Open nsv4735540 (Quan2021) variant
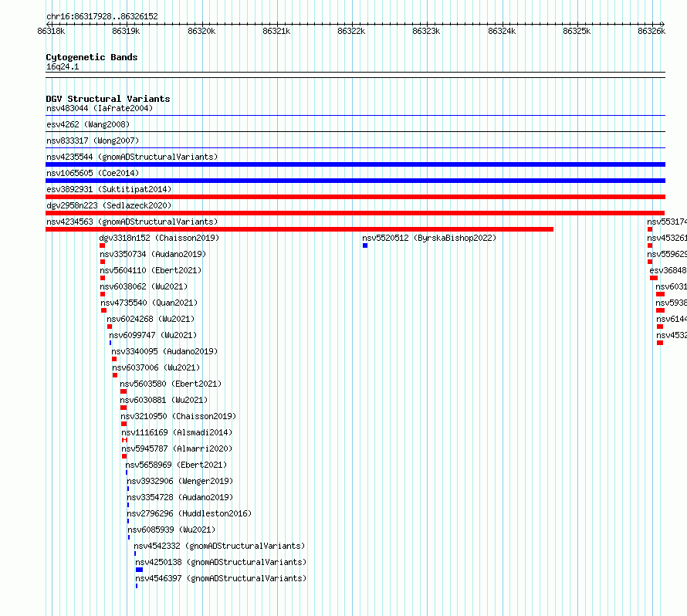 [149, 303]
